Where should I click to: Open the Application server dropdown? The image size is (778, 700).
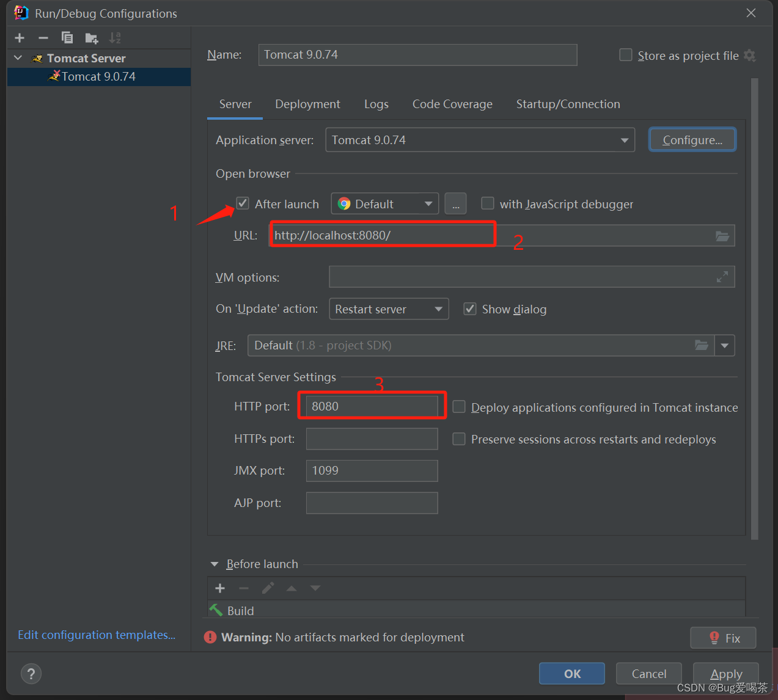(x=480, y=140)
